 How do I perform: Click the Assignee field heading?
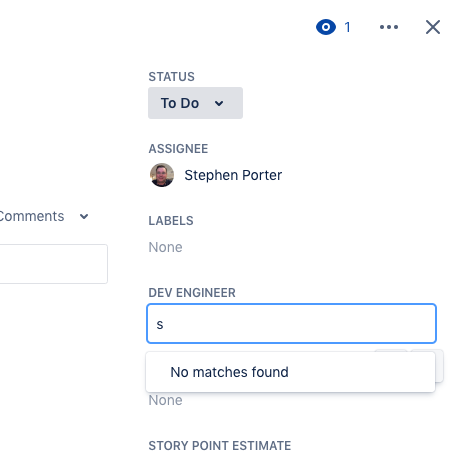178,149
